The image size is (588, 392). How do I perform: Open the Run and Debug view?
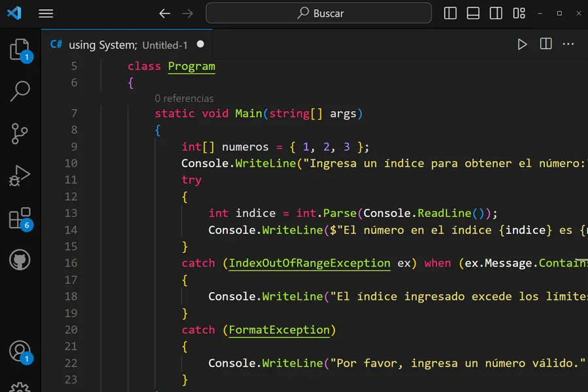point(20,175)
